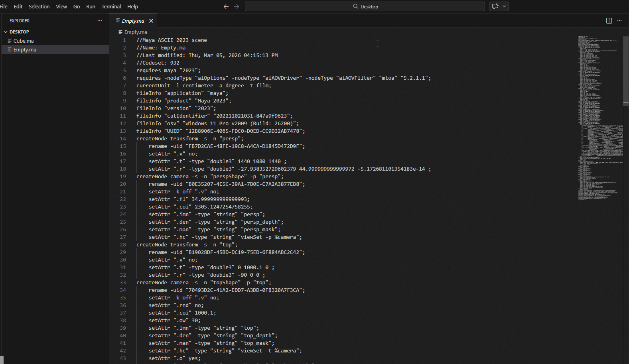Image resolution: width=629 pixels, height=364 pixels.
Task: Select the Empty.ma tab
Action: [x=133, y=21]
